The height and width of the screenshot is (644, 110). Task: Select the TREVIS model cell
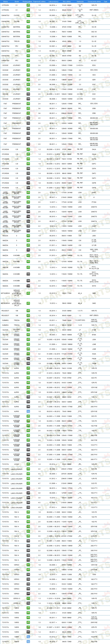17,41
